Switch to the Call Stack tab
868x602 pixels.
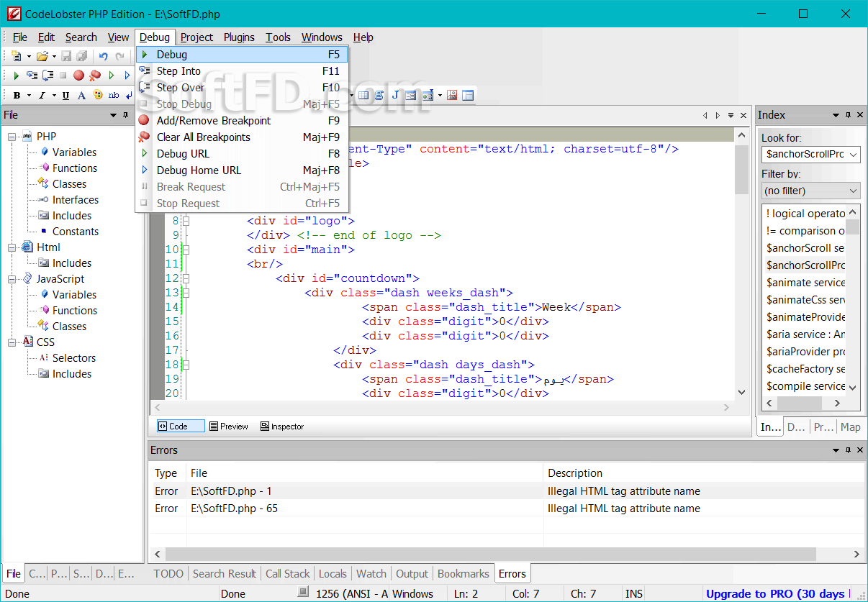(288, 574)
